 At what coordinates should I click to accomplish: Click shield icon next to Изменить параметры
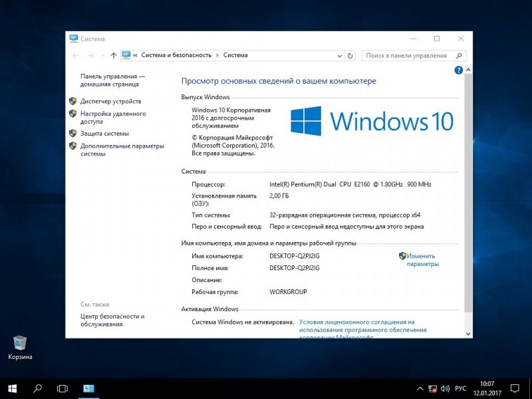[x=402, y=256]
